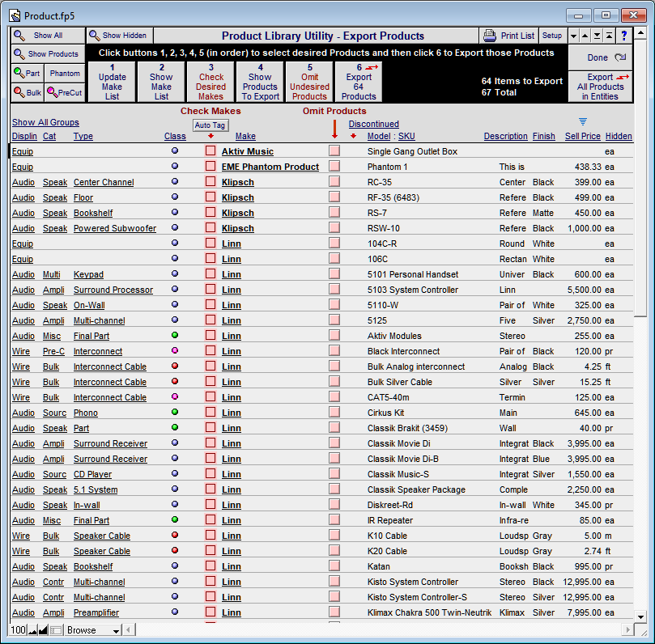Viewport: 655px width, 644px height.
Task: Click the Print List printer icon
Action: click(490, 36)
